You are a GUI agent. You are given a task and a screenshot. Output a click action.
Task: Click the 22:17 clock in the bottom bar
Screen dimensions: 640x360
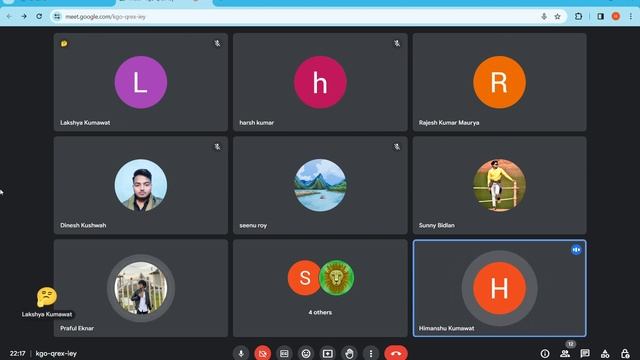pyautogui.click(x=18, y=353)
